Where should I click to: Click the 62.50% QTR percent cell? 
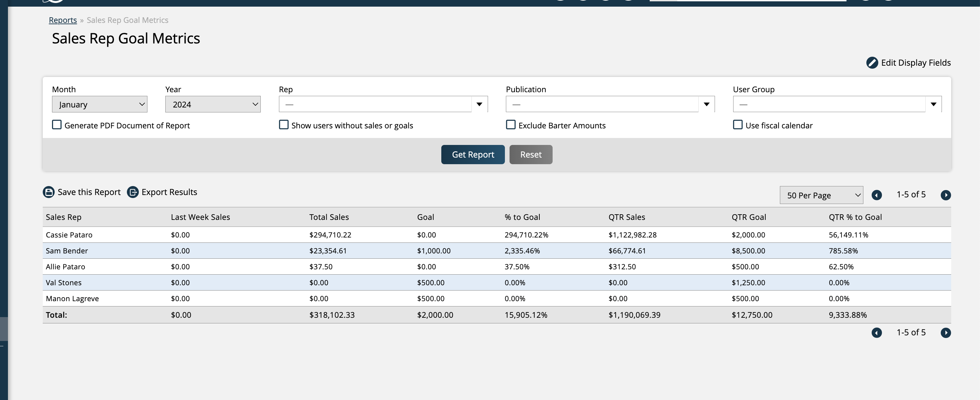(x=841, y=267)
